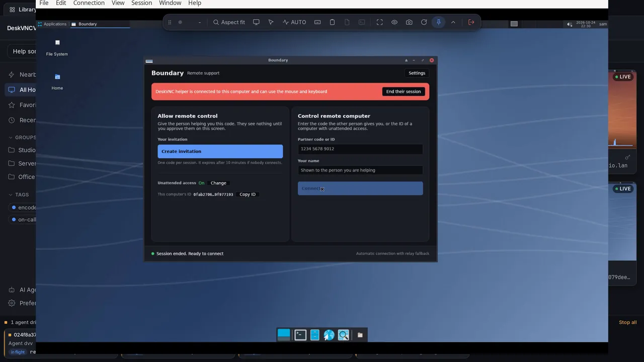This screenshot has height=362, width=644.
Task: Open the web browser icon in remote dock
Action: [329, 335]
